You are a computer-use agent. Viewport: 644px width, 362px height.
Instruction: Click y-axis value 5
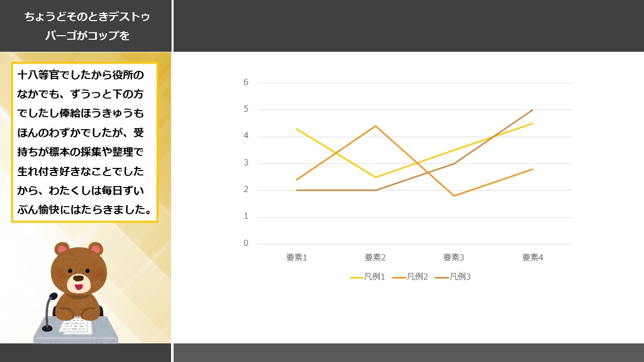(x=246, y=109)
